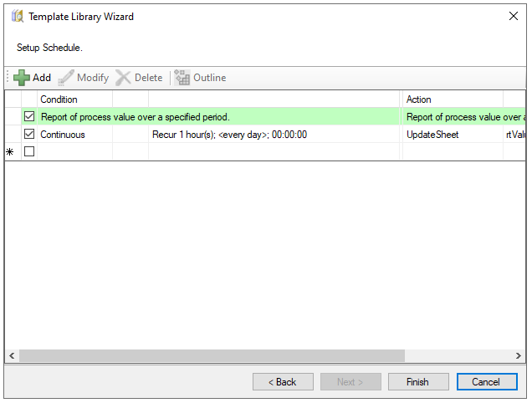The height and width of the screenshot is (403, 532).
Task: Click the horizontal scrollbar thumb
Action: [x=212, y=355]
